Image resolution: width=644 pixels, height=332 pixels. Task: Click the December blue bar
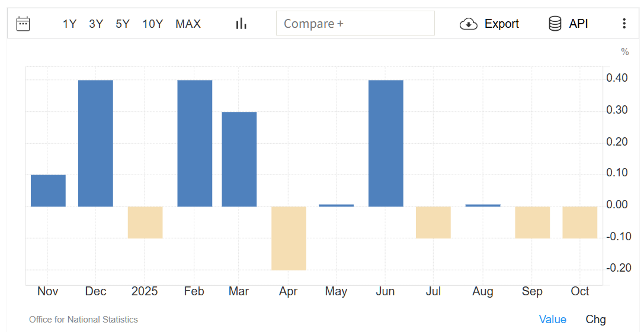pyautogui.click(x=95, y=143)
